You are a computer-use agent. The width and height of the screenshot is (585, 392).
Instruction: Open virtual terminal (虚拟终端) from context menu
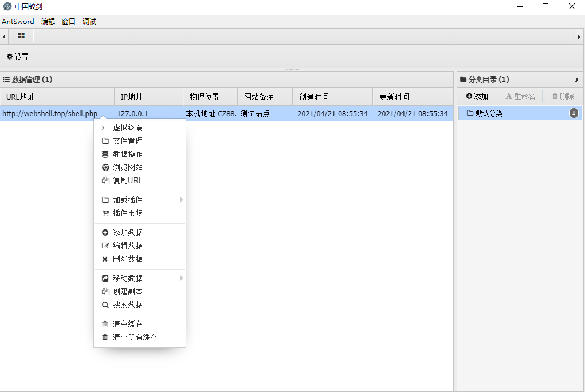[127, 128]
